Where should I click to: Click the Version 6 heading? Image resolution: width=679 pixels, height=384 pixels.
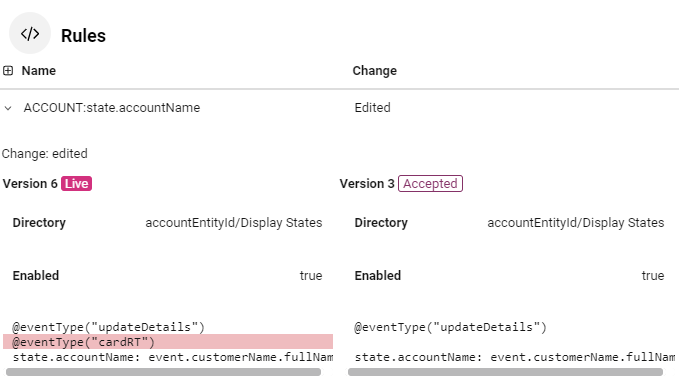[30, 184]
